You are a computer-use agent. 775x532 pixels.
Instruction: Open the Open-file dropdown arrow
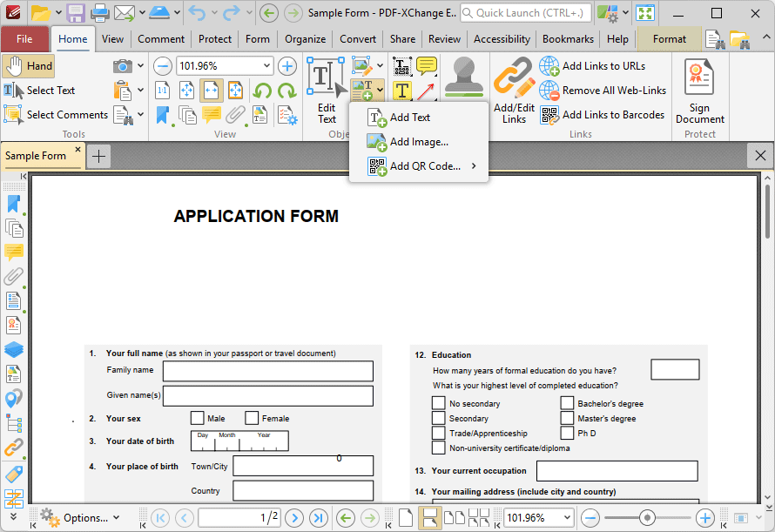[58, 12]
